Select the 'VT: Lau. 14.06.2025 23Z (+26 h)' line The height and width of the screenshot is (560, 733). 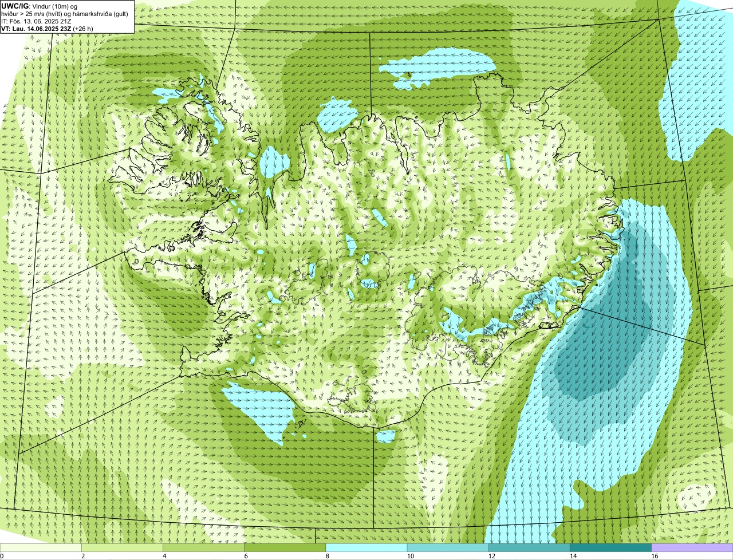tap(47, 28)
